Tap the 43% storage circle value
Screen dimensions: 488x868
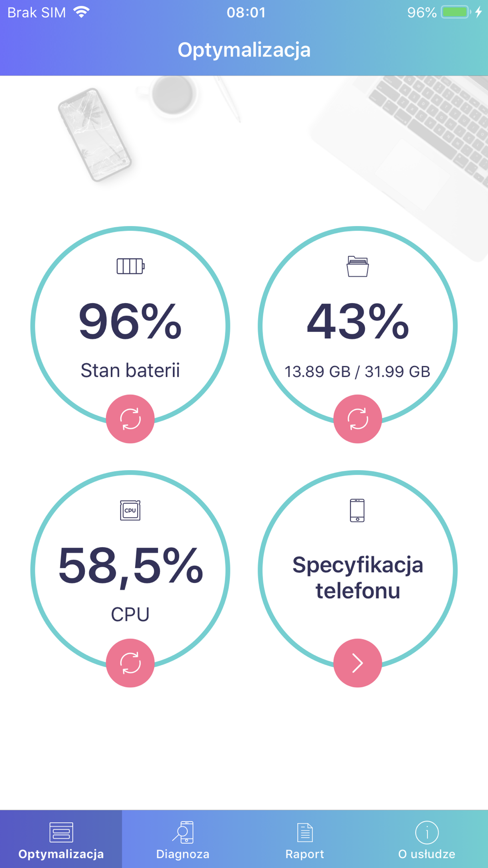pos(358,321)
